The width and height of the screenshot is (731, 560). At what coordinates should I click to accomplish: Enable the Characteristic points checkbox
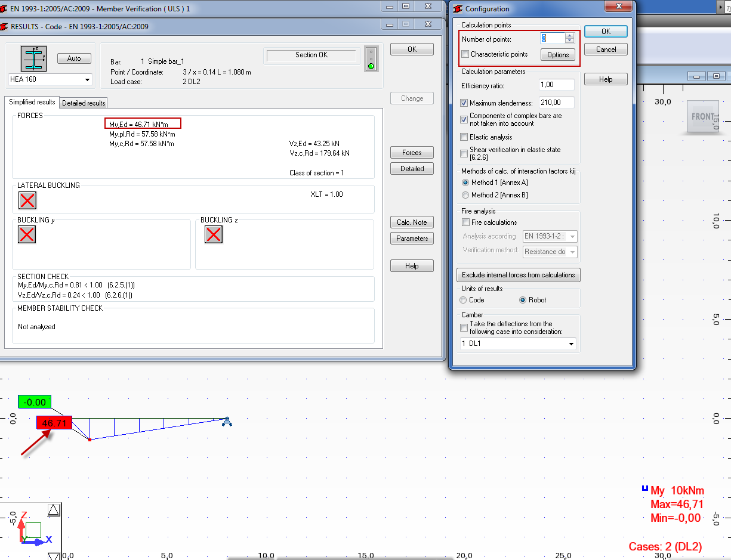coord(464,54)
